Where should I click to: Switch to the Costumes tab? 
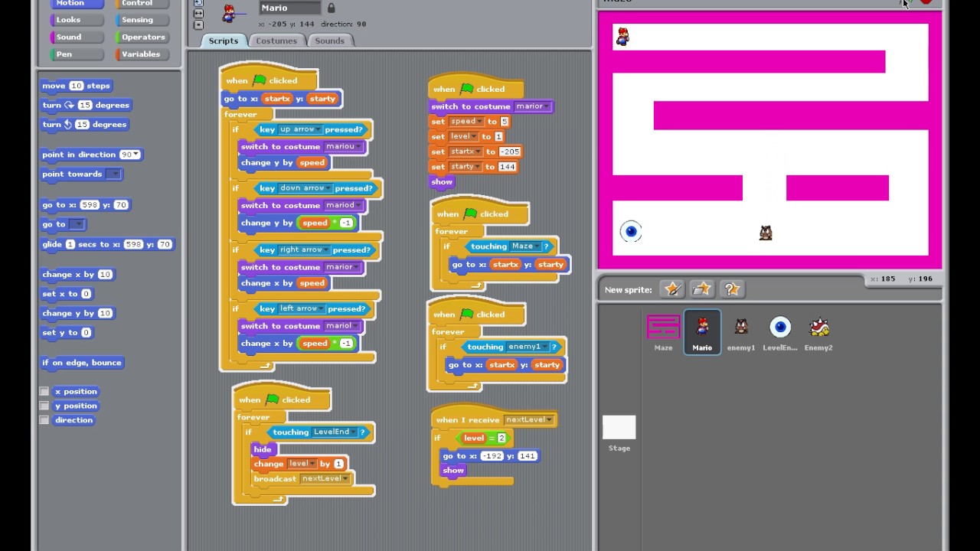(276, 41)
